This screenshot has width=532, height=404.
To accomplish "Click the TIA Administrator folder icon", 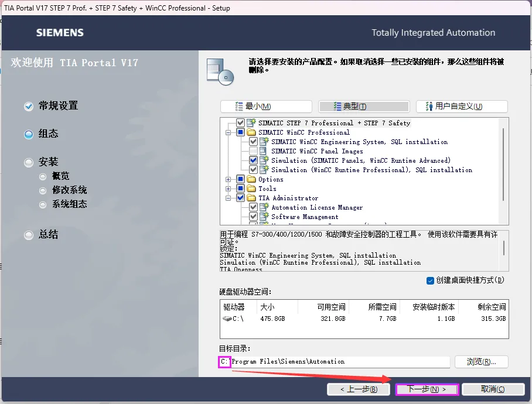I will point(251,197).
